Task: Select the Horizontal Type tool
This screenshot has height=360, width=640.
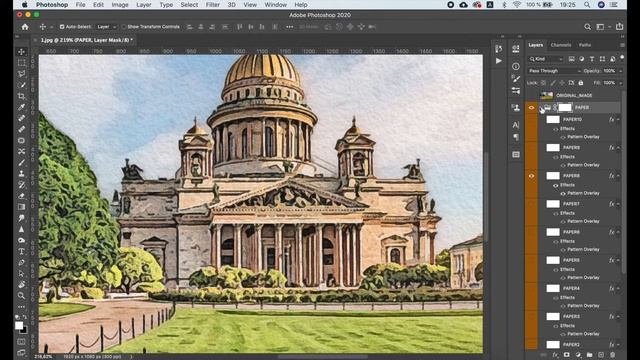Action: (x=22, y=251)
